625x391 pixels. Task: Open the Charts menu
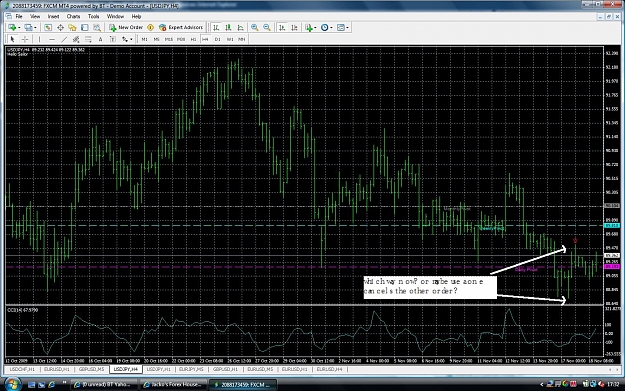point(73,16)
